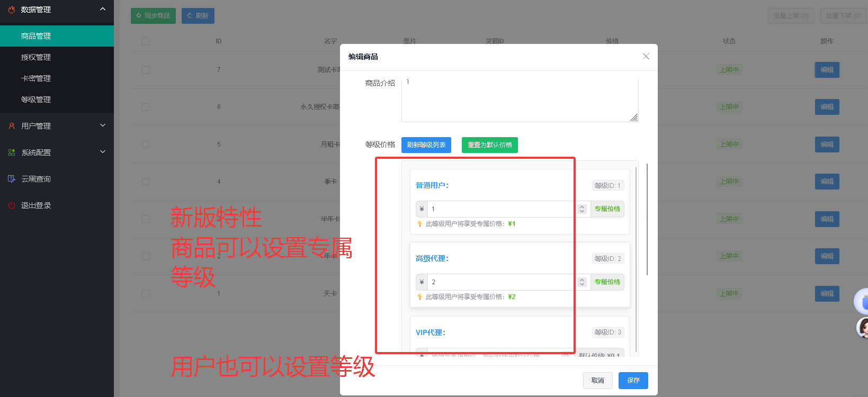Click the 刷新 button in toolbar
This screenshot has height=397, width=868.
point(198,16)
